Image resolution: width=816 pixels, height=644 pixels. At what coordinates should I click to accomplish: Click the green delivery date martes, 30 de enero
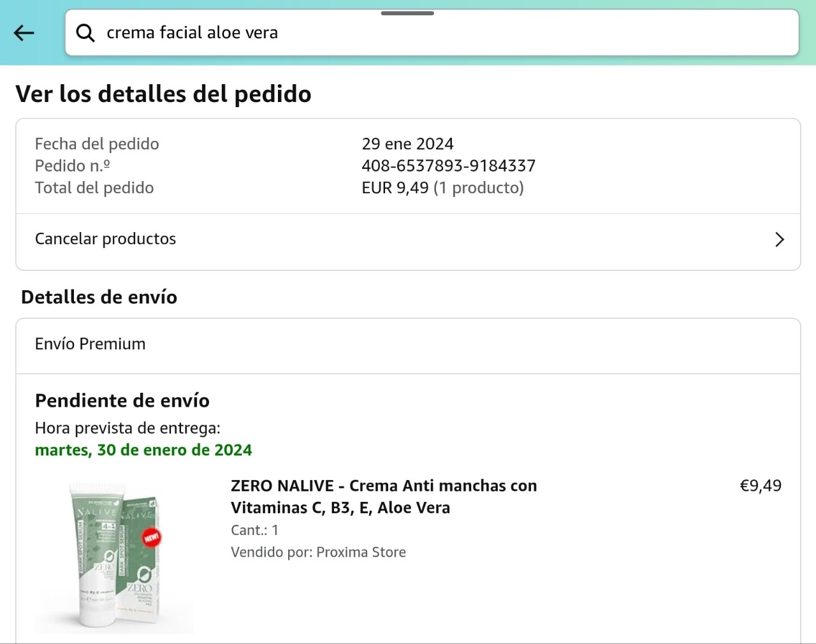pyautogui.click(x=143, y=450)
